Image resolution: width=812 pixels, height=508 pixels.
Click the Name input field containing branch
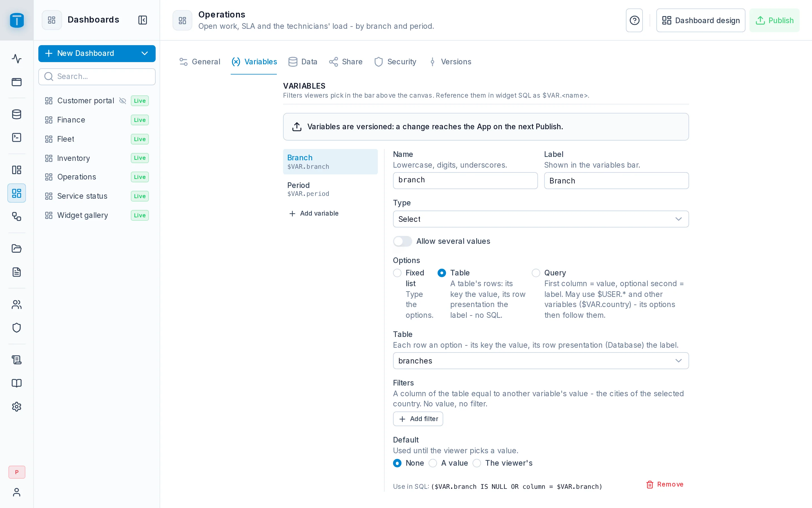pyautogui.click(x=465, y=180)
